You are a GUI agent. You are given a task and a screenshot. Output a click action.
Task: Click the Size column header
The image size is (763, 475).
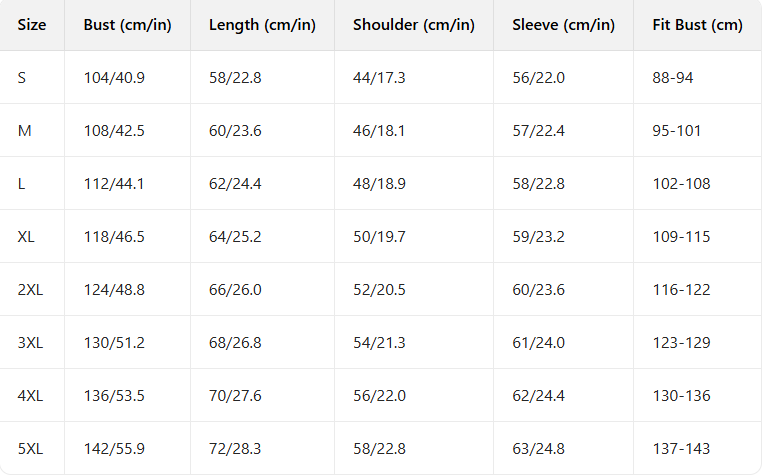pos(32,25)
